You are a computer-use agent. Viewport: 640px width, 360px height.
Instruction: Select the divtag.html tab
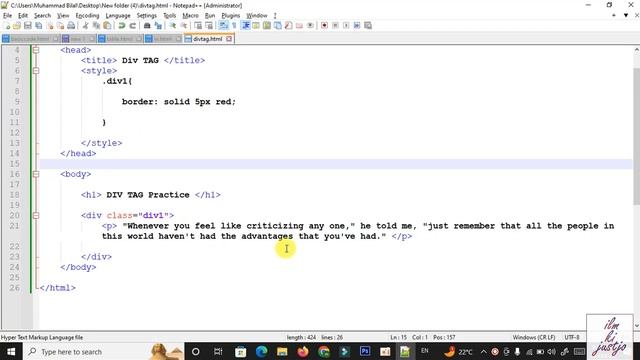(x=207, y=39)
